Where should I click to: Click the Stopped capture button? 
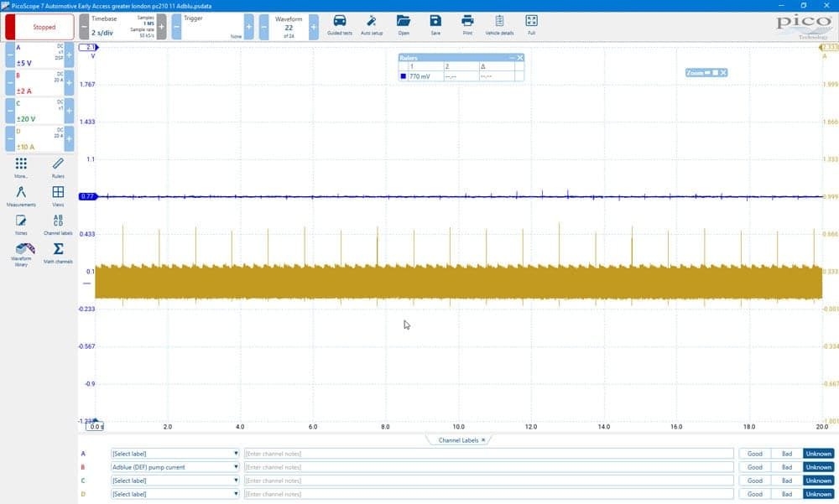[39, 27]
